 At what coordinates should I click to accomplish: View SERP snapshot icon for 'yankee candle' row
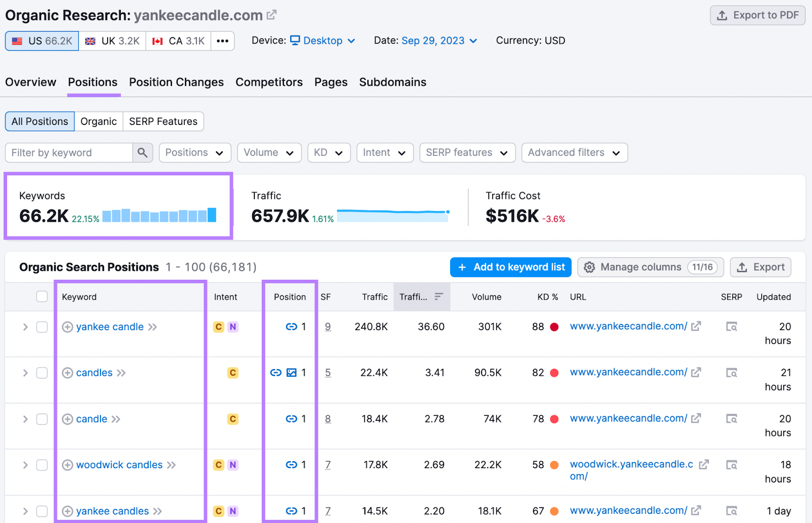pyautogui.click(x=731, y=326)
